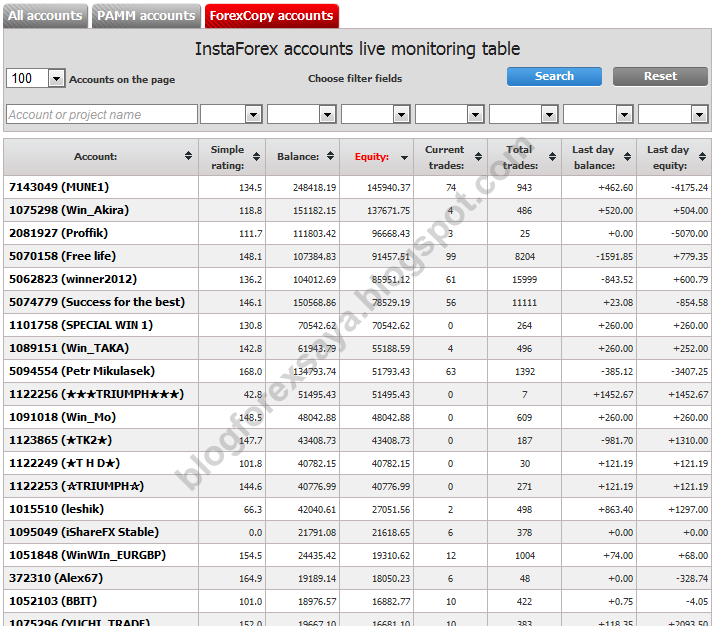Select last day balance +1452.67
Image resolution: width=715 pixels, height=626 pixels.
[613, 394]
